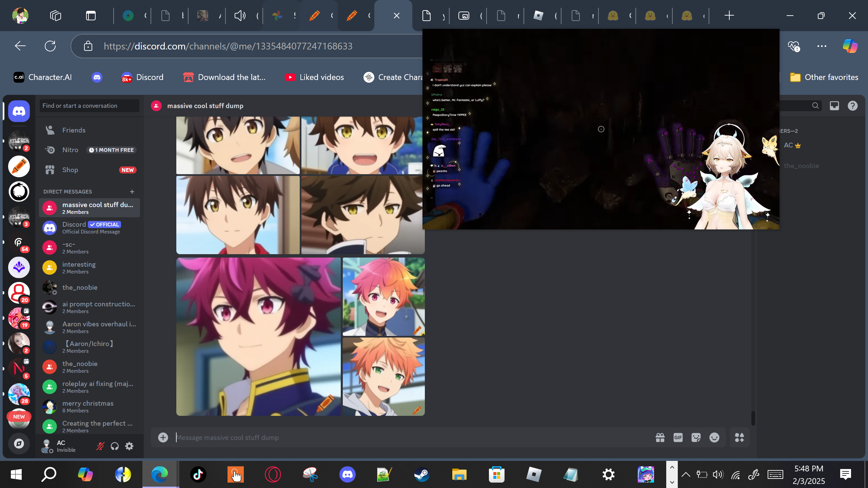Open Friends in Discord sidebar
This screenshot has width=868, height=488.
[x=90, y=130]
